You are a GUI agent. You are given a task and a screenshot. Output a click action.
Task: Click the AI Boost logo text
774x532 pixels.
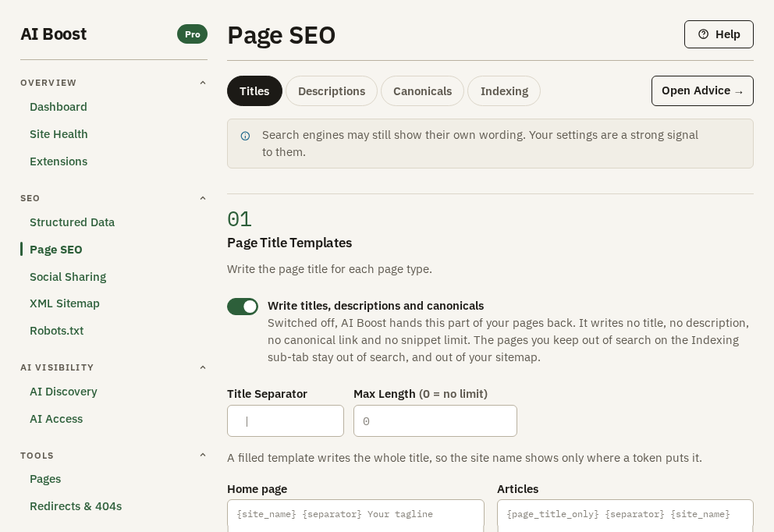(x=53, y=34)
